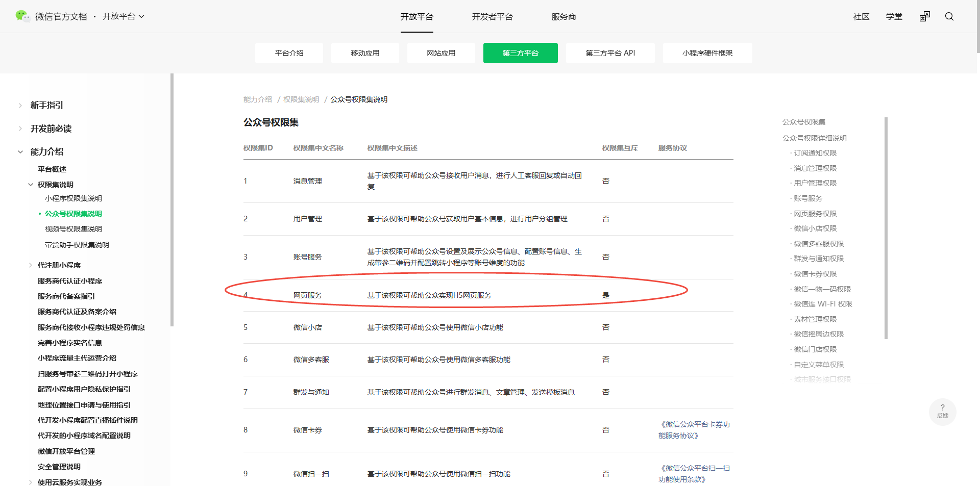Open 代开发小程序配置直播插件说明 in sidebar
This screenshot has height=486, width=980.
[x=88, y=420]
